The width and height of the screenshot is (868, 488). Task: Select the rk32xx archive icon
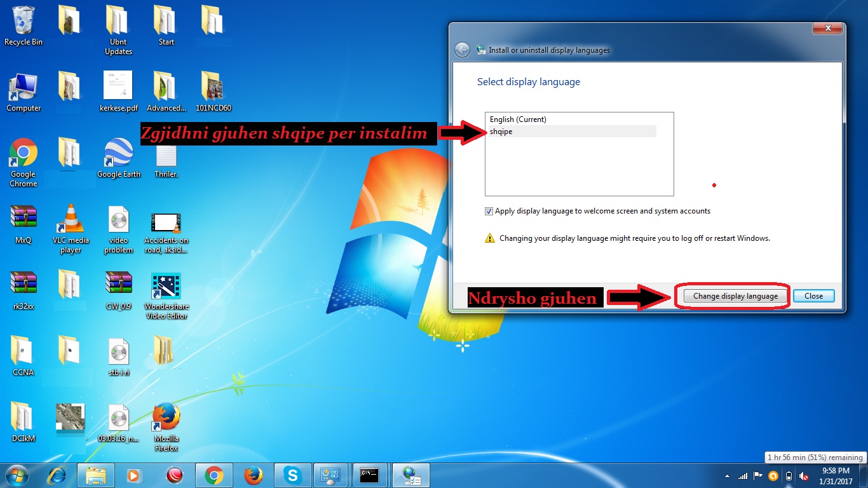(24, 290)
